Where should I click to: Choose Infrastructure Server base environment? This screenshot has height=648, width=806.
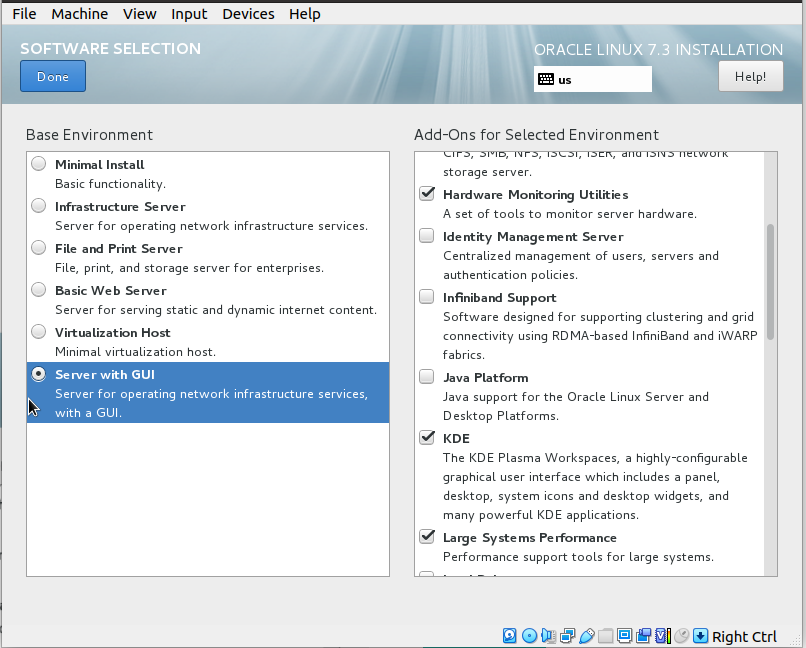tap(39, 206)
